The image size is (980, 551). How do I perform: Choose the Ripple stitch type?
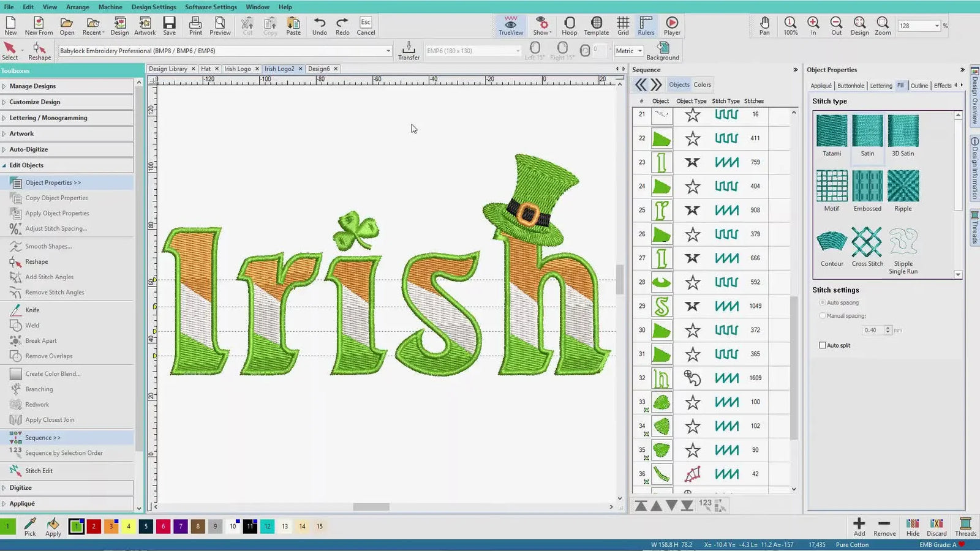tap(903, 191)
